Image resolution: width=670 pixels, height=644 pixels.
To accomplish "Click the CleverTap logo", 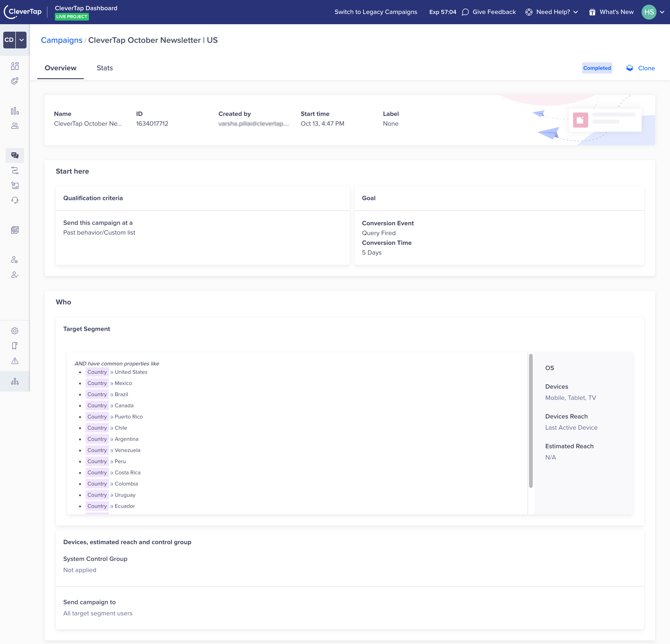I will 23,12.
